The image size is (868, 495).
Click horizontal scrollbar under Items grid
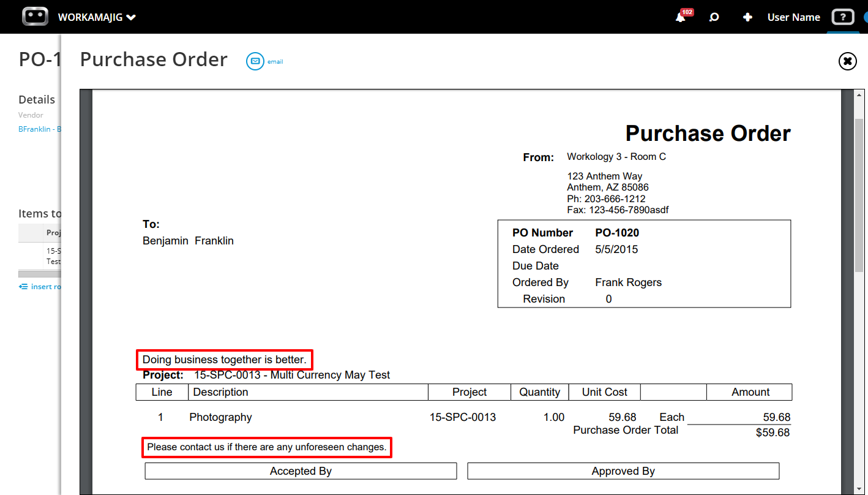pos(40,274)
